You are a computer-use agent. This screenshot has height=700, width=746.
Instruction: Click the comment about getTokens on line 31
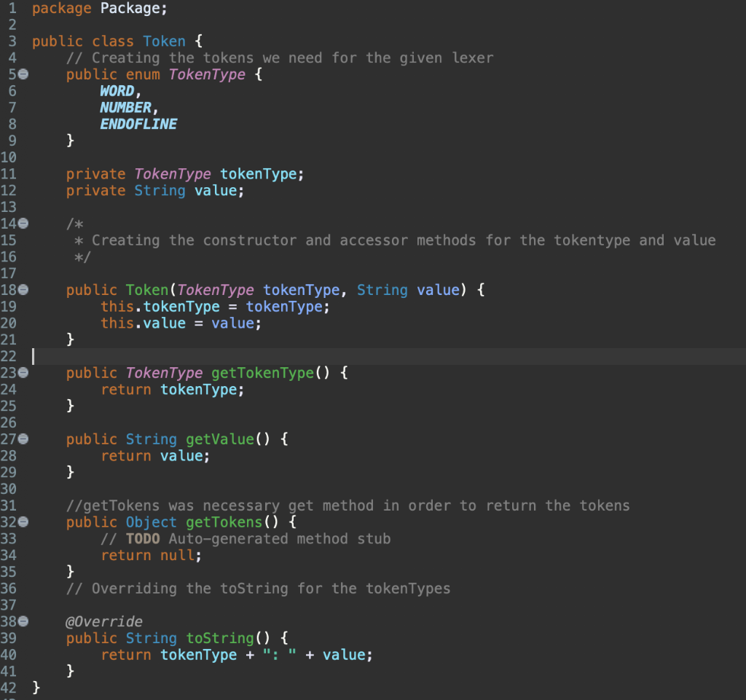pyautogui.click(x=348, y=506)
